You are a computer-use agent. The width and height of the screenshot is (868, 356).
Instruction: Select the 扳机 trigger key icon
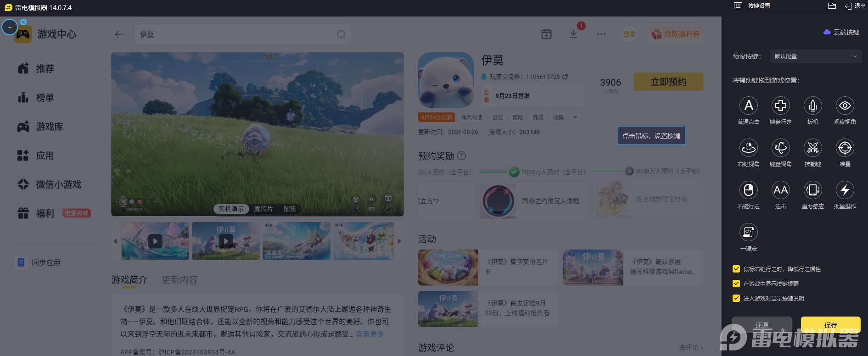[813, 106]
